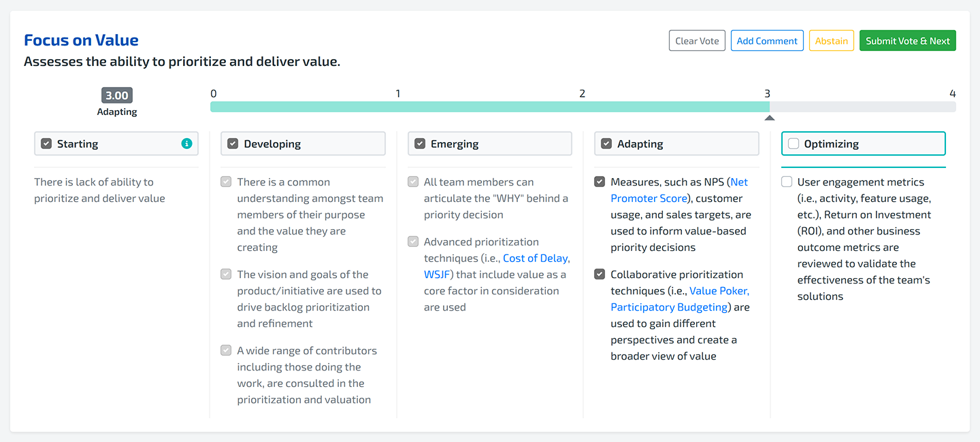Toggle the Developing level checkbox

coord(233,143)
